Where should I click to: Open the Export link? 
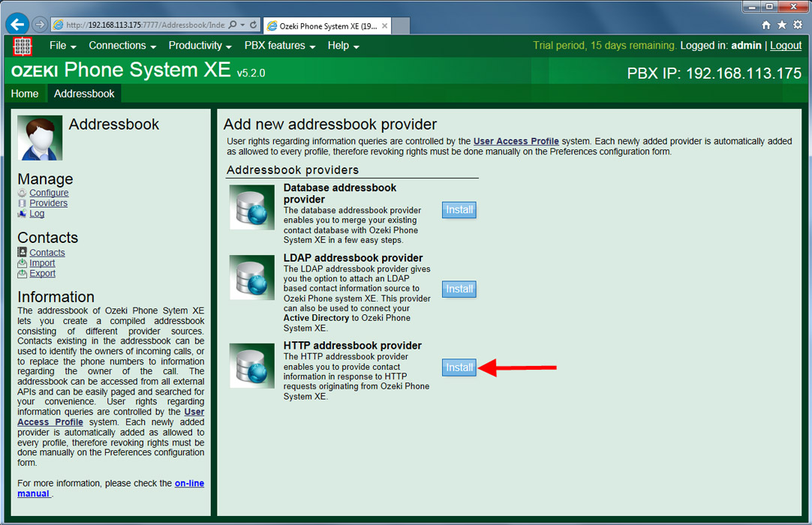pos(43,273)
